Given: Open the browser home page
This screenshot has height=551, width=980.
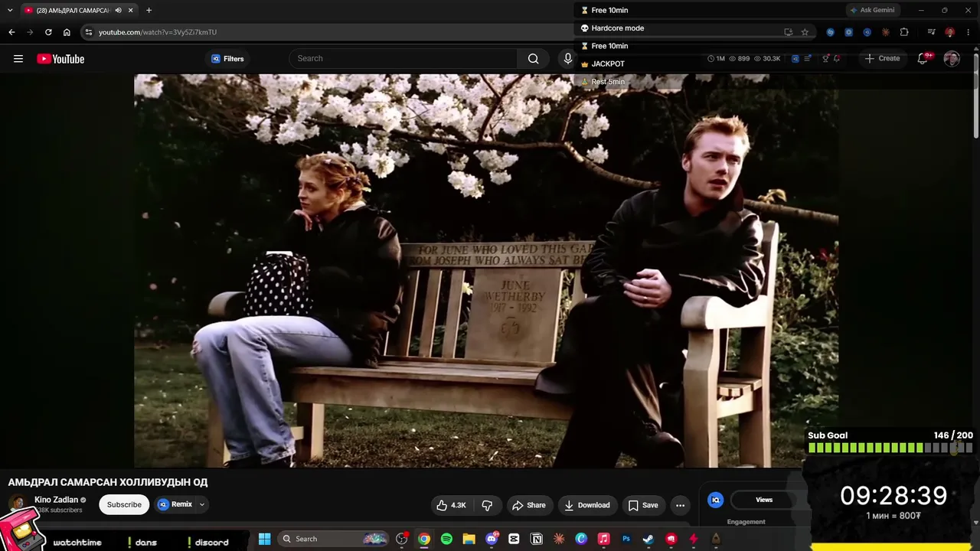Looking at the screenshot, I should pyautogui.click(x=67, y=32).
